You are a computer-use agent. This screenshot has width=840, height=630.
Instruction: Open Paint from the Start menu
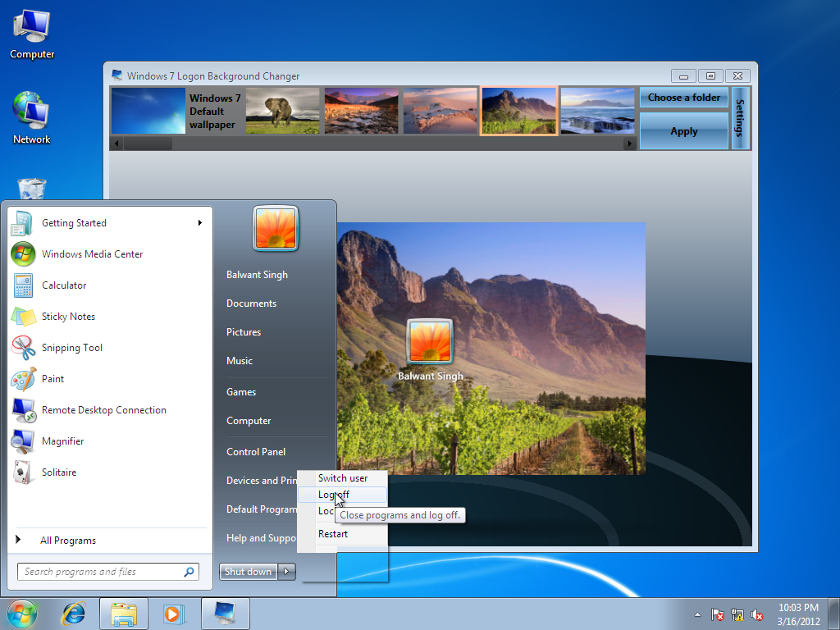[x=110, y=378]
